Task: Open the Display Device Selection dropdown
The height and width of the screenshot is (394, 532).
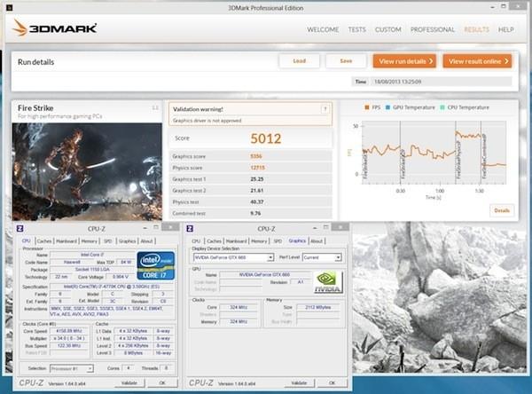Action: pos(234,257)
